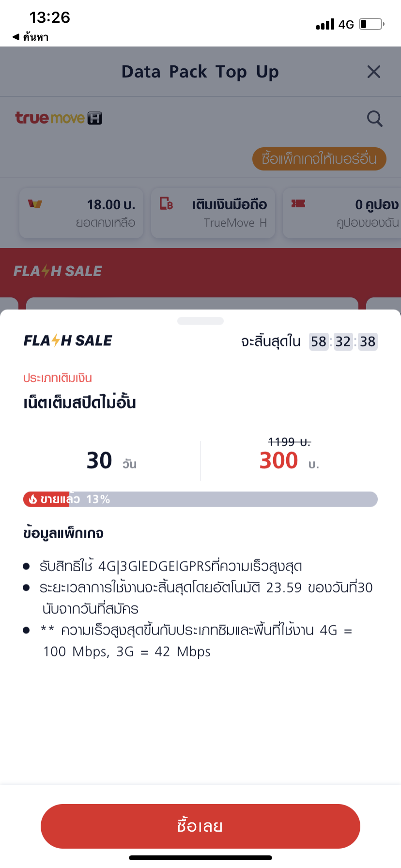This screenshot has height=868, width=401.
Task: Tap the coupon ticket icon
Action: coord(298,204)
